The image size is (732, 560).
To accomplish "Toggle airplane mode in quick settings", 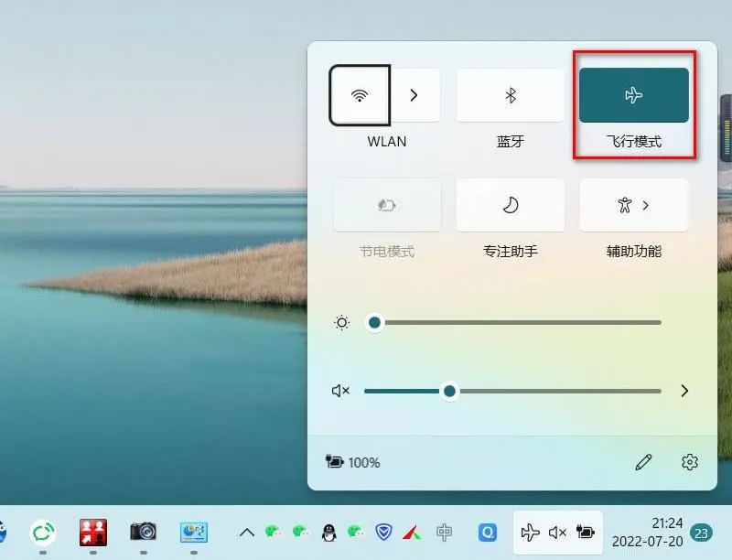I will click(x=633, y=95).
